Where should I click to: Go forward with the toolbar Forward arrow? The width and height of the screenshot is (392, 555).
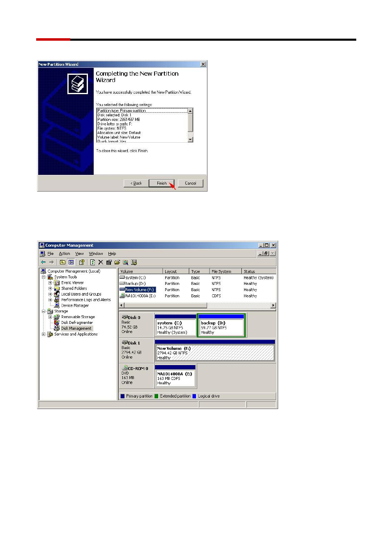click(x=51, y=262)
